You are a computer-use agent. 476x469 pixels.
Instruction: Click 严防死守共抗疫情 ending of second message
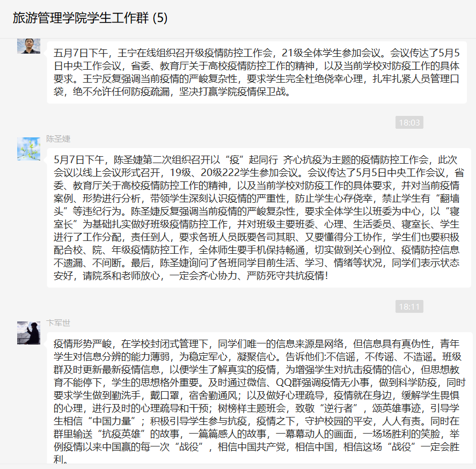click(285, 276)
